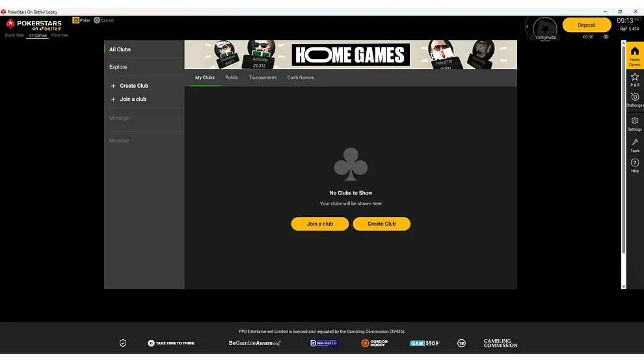Click the PPB Entertainment licence text
Screen dimensions: 644x362
[x=322, y=331]
